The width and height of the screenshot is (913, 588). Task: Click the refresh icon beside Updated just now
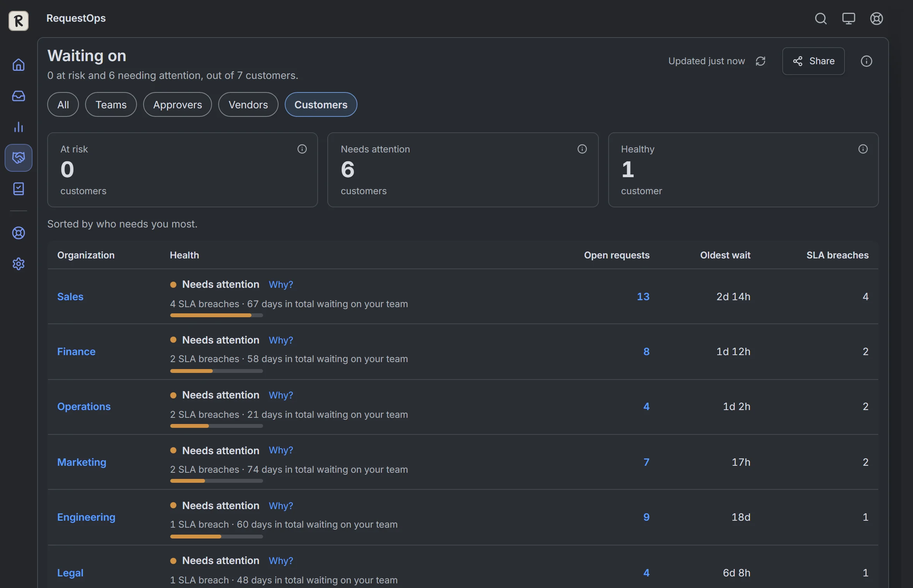tap(761, 61)
